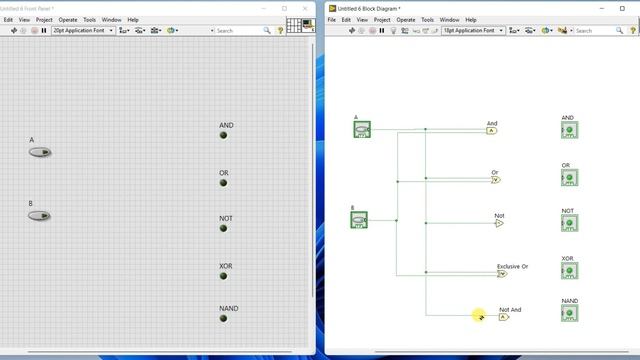Click the Block Diagram search magnifier icon
The height and width of the screenshot is (360, 640).
coord(620,30)
